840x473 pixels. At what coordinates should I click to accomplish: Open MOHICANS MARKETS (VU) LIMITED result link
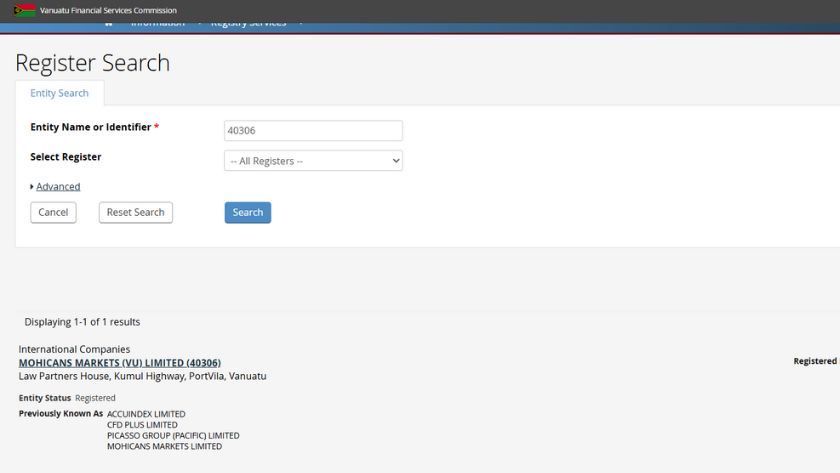(119, 362)
